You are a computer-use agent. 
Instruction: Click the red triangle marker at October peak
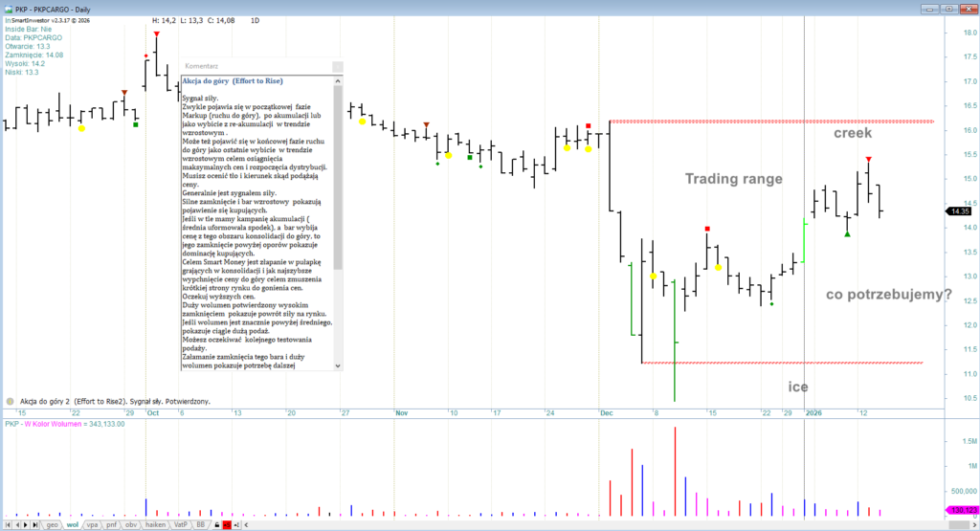click(x=157, y=33)
